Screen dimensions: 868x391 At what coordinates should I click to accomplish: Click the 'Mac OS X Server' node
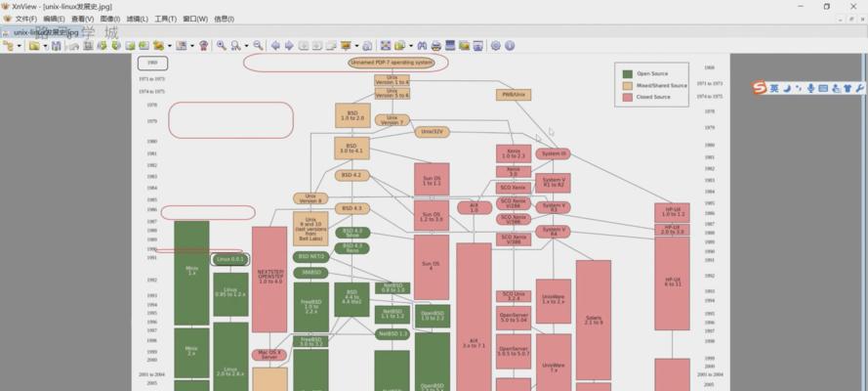[x=269, y=355]
